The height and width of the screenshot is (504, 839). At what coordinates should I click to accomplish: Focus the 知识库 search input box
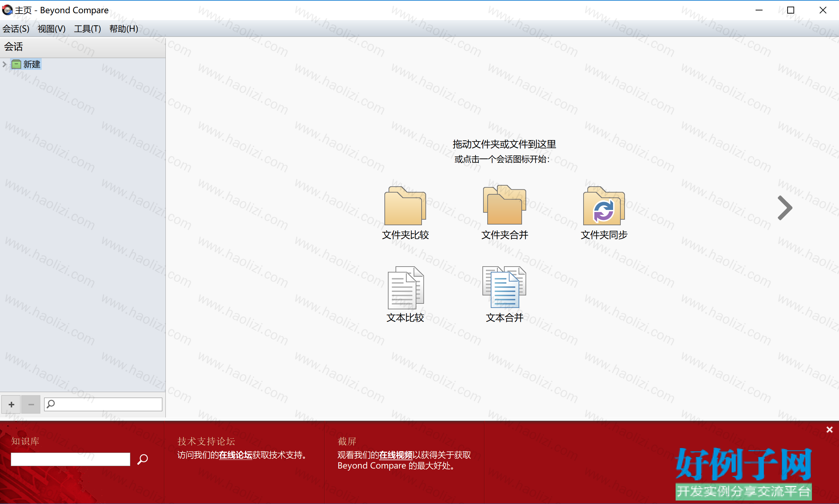click(x=71, y=459)
